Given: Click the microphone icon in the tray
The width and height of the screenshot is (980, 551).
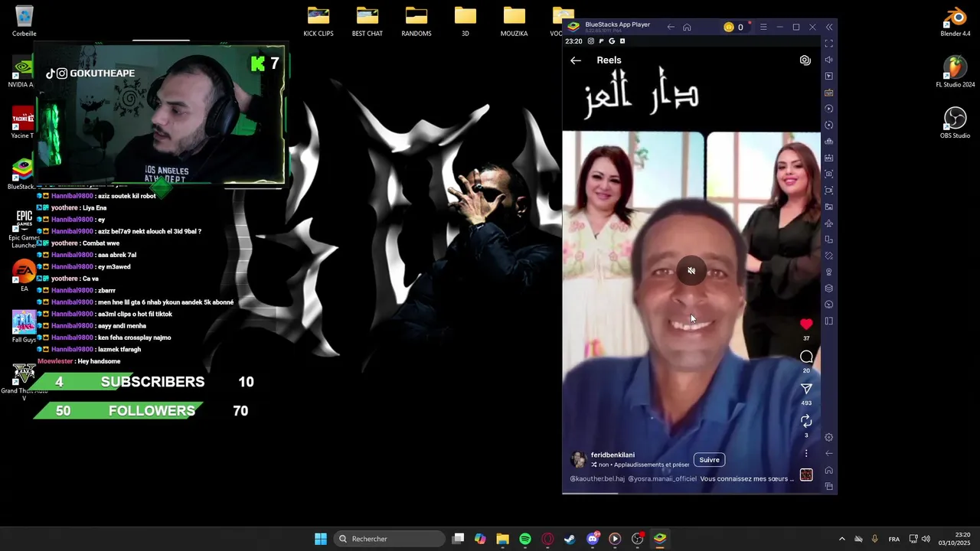Looking at the screenshot, I should coord(874,539).
